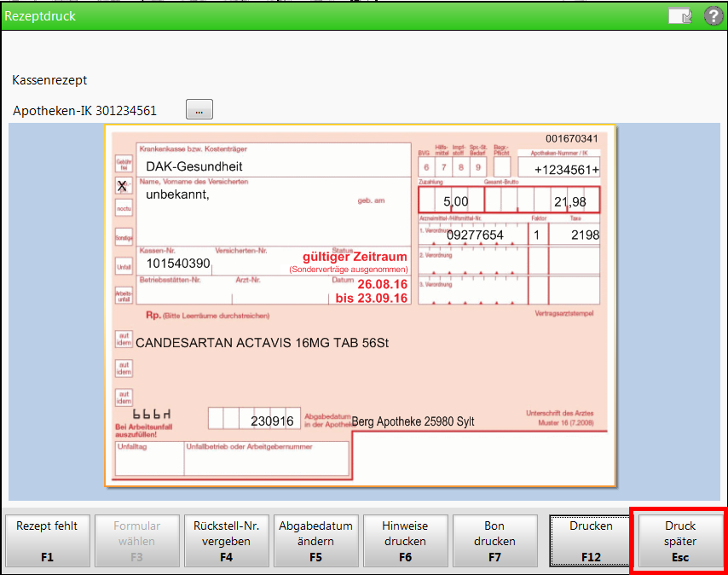Postpone printing via 'Druck später' button
The image size is (728, 575).
tap(680, 540)
